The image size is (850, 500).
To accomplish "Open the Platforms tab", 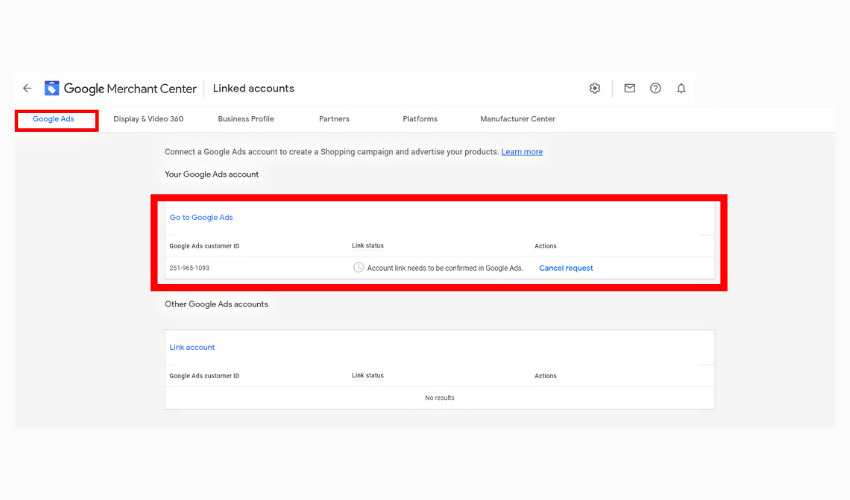I will coord(420,119).
